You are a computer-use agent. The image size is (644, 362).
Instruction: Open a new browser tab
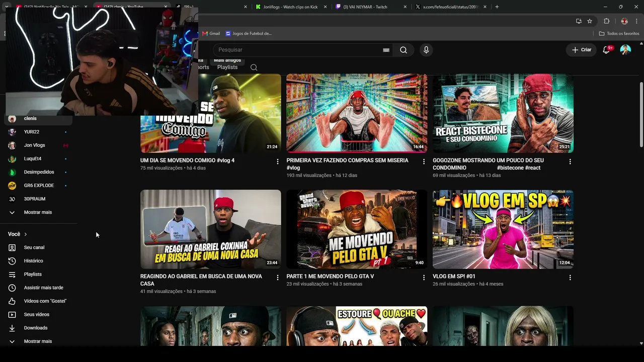pyautogui.click(x=497, y=7)
